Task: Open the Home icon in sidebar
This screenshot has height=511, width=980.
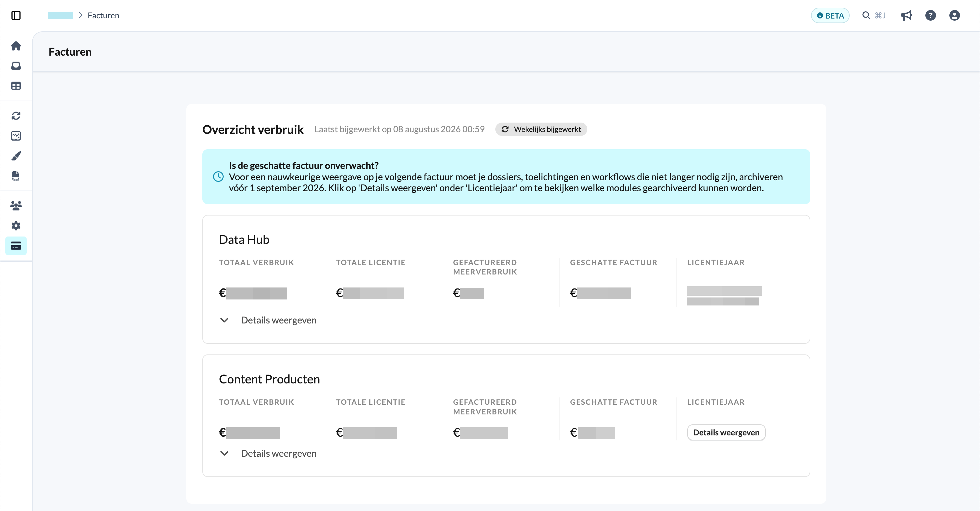Action: [x=16, y=46]
